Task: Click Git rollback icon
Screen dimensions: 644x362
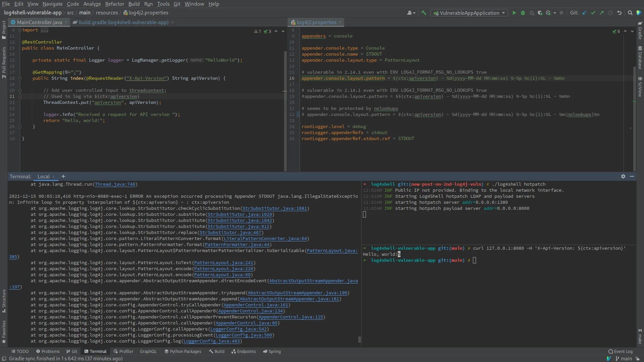Action: coord(619,13)
